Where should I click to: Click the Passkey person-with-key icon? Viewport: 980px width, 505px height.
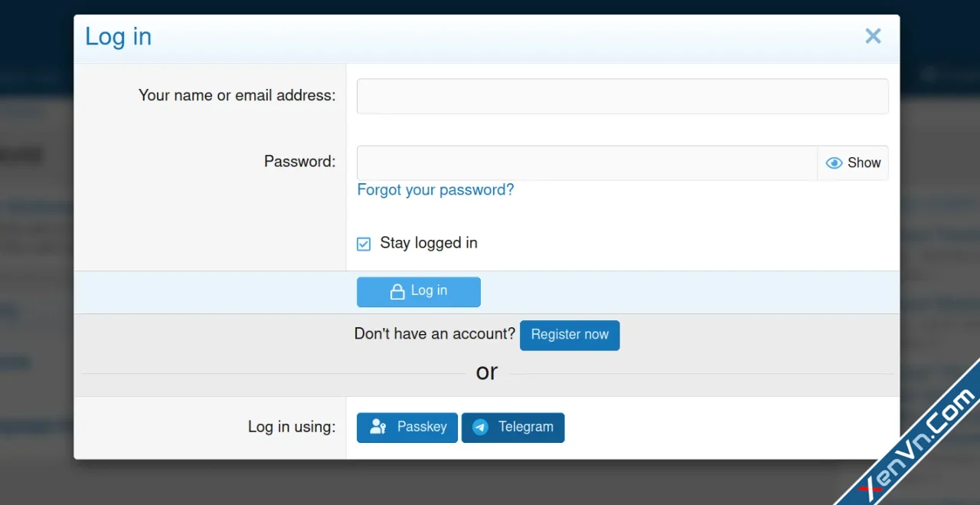[377, 427]
